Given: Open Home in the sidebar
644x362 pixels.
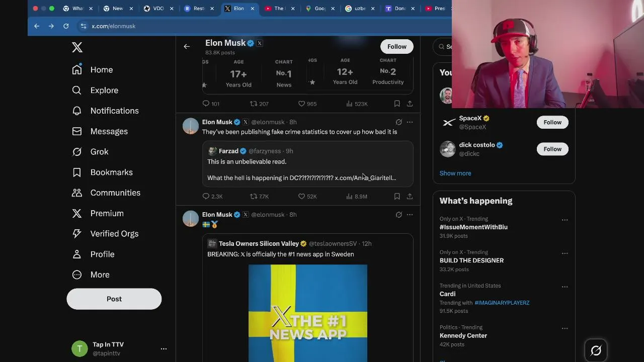Looking at the screenshot, I should pyautogui.click(x=92, y=70).
